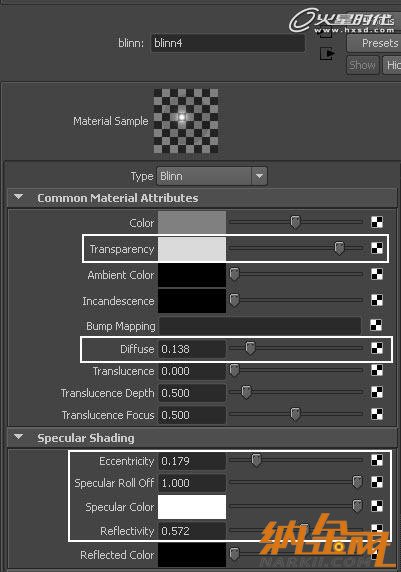Image resolution: width=401 pixels, height=572 pixels.
Task: Click the Diffuse slider handle
Action: click(250, 348)
